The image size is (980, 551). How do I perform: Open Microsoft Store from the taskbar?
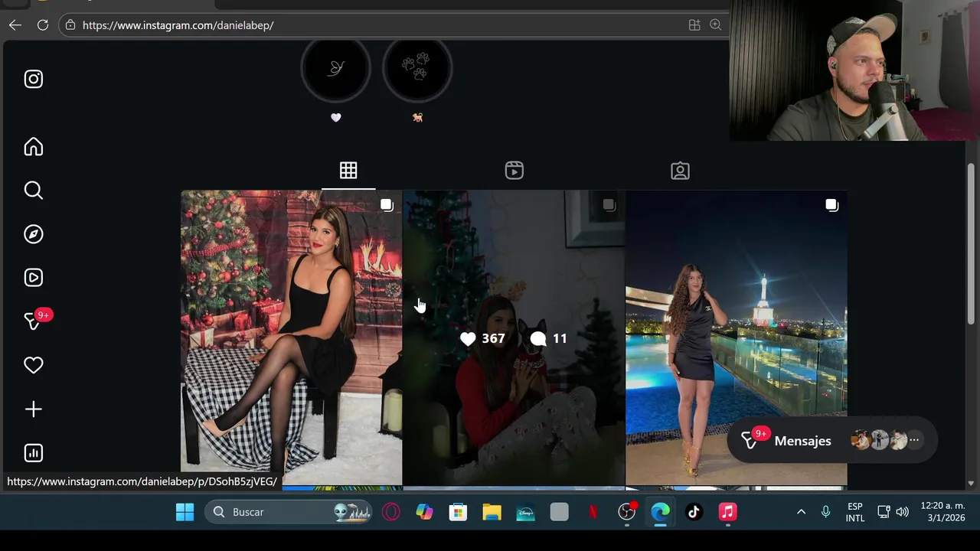click(x=458, y=512)
